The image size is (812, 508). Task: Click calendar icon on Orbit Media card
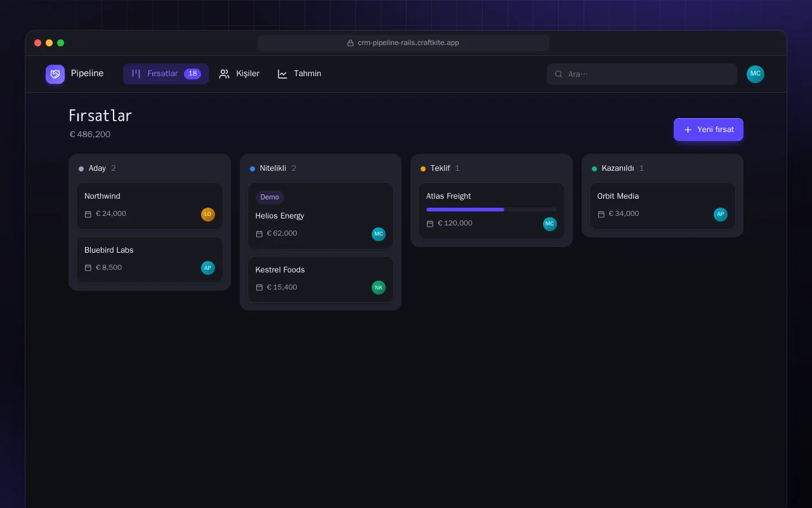click(x=601, y=214)
